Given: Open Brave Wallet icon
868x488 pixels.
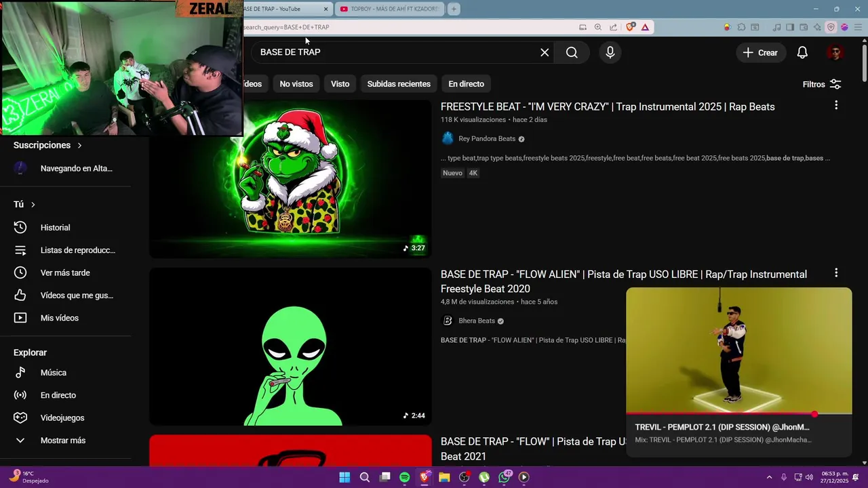Looking at the screenshot, I should (x=804, y=27).
